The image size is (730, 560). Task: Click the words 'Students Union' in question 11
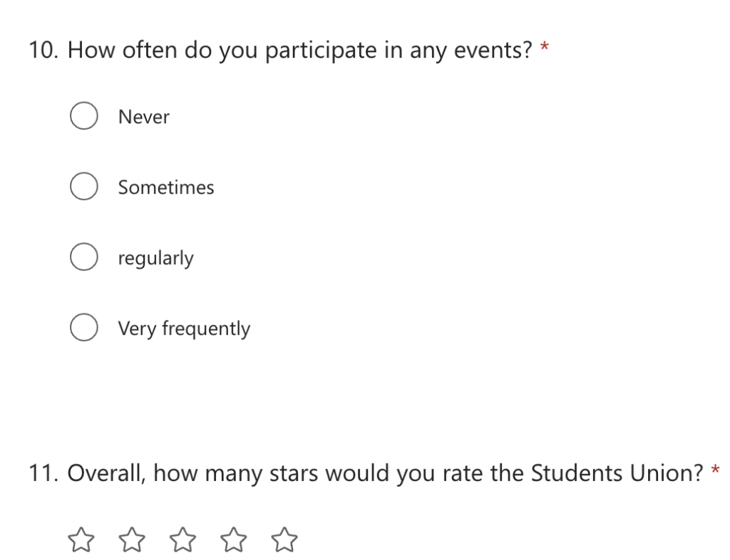click(617, 473)
